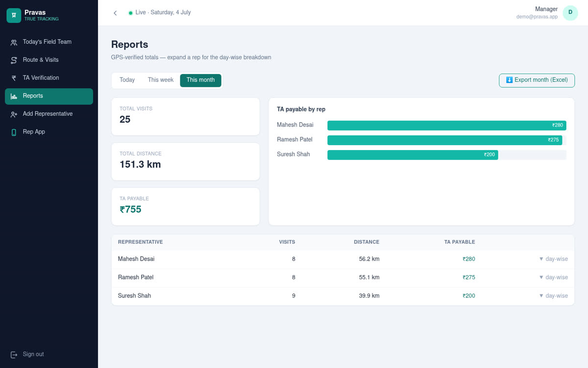The width and height of the screenshot is (588, 368).
Task: Click the ₹200 TA payable table cell
Action: coord(469,296)
